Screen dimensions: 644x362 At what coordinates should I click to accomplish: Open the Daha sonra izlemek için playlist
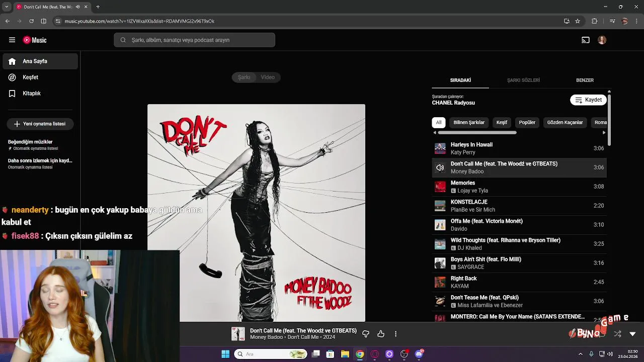pos(40,163)
